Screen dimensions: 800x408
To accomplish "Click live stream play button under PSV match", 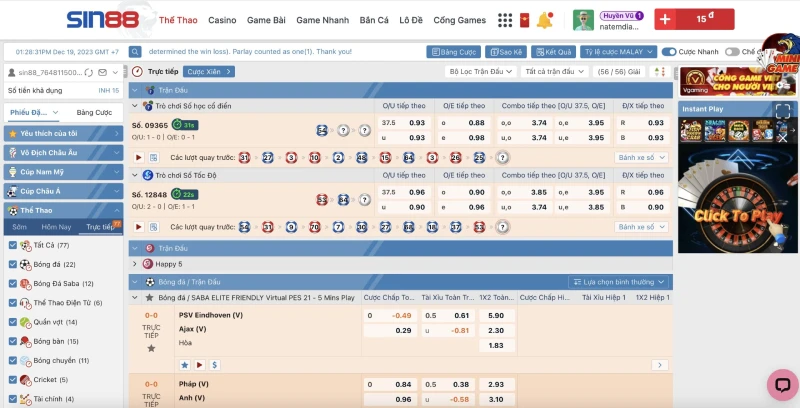I will point(199,365).
